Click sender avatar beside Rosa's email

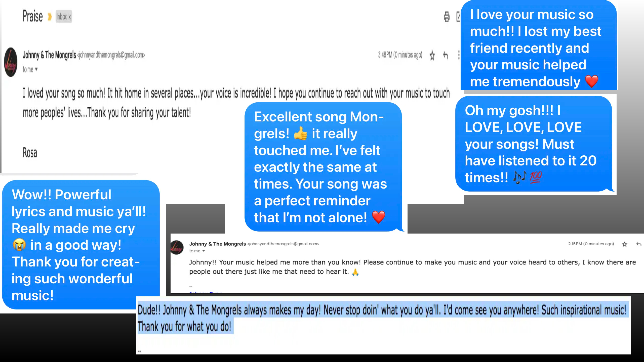(11, 62)
